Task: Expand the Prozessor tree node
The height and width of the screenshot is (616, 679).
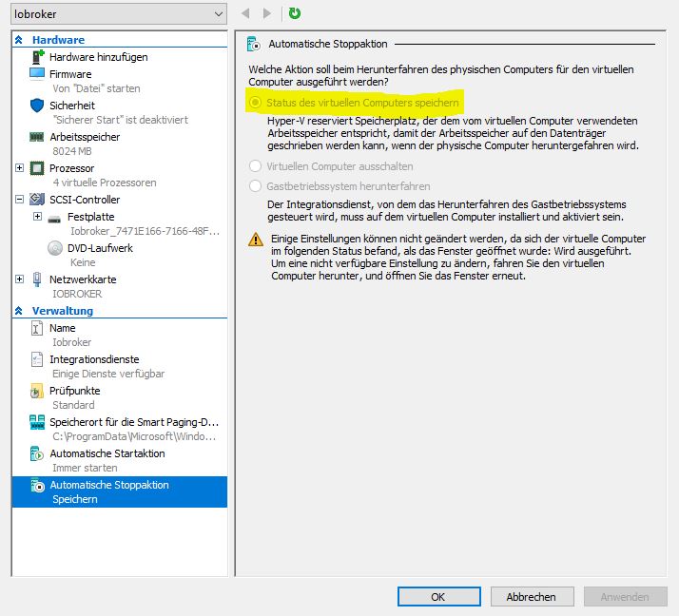Action: (x=19, y=168)
